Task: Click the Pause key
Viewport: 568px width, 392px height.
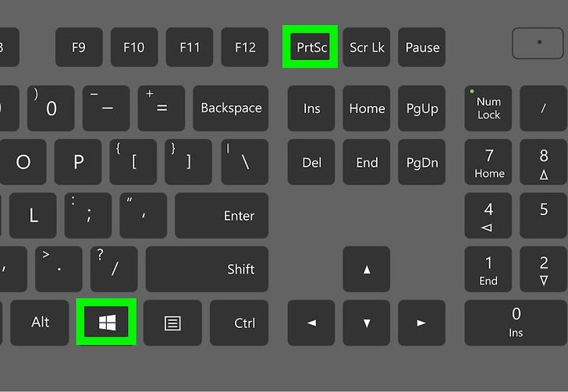Action: coord(421,47)
